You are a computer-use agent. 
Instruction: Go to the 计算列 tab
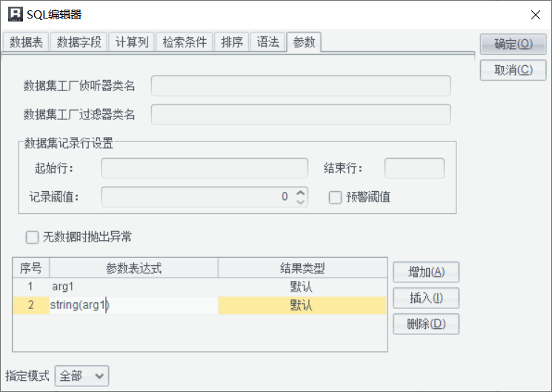(x=133, y=42)
